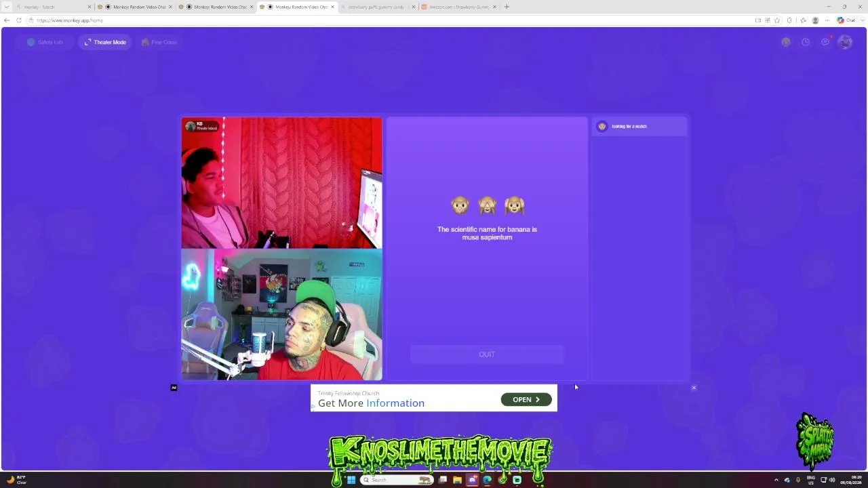Click the bottom webcam video feed
This screenshot has width=868, height=488.
(281, 314)
